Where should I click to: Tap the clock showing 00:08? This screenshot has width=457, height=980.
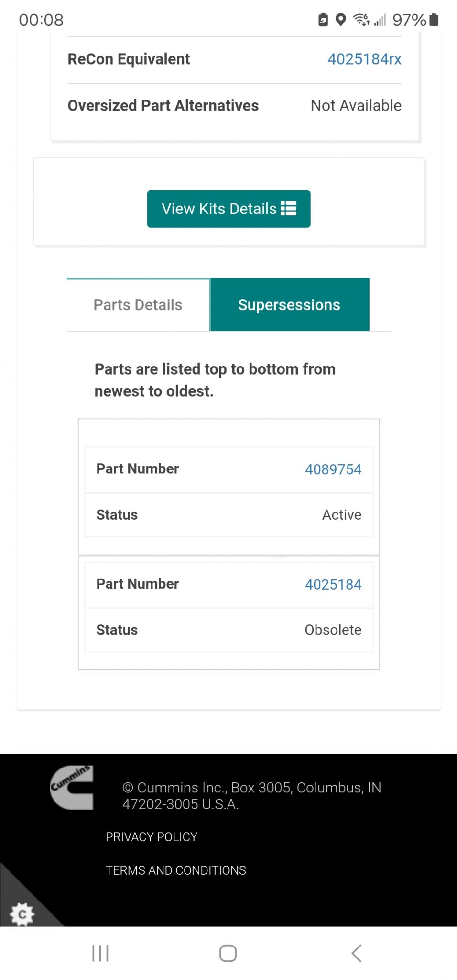click(x=41, y=20)
